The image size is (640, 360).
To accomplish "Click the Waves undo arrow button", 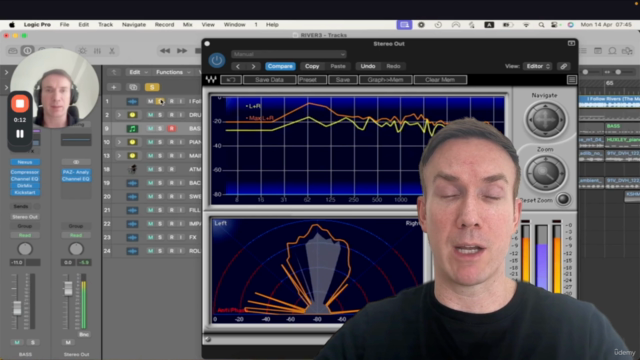I will (x=231, y=80).
